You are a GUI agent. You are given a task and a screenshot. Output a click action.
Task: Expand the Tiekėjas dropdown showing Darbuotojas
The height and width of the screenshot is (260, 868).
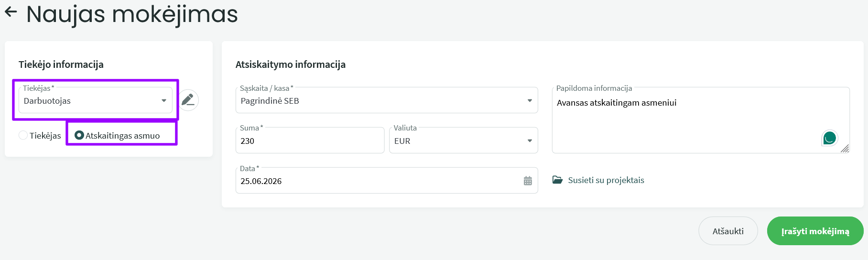(96, 100)
